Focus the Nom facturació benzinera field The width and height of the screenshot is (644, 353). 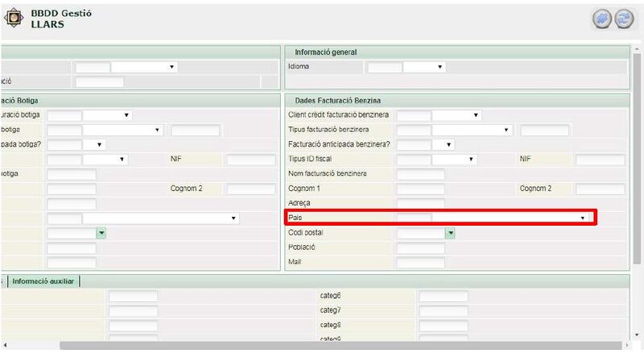point(420,174)
